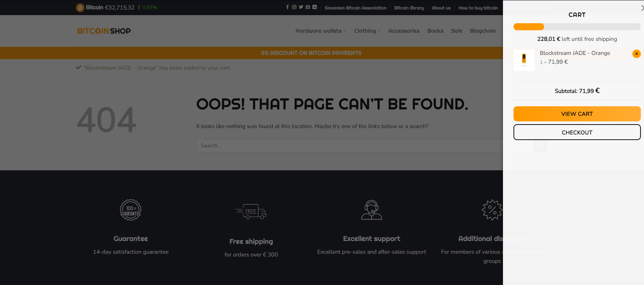Open the Bitcoin library link
Image resolution: width=644 pixels, height=285 pixels.
(x=409, y=8)
